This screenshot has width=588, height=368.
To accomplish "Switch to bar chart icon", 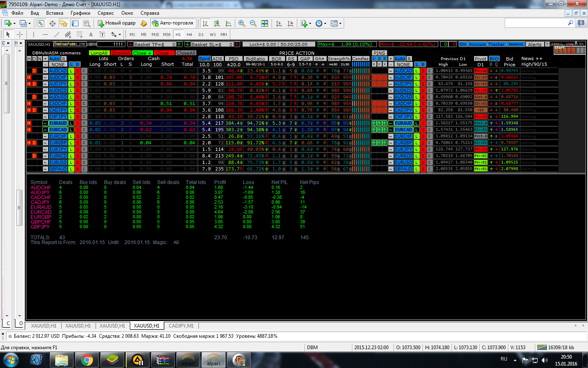I will (205, 23).
